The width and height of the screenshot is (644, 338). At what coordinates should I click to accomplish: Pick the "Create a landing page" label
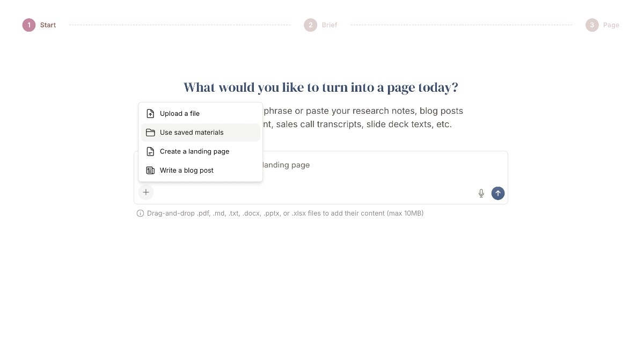(194, 152)
